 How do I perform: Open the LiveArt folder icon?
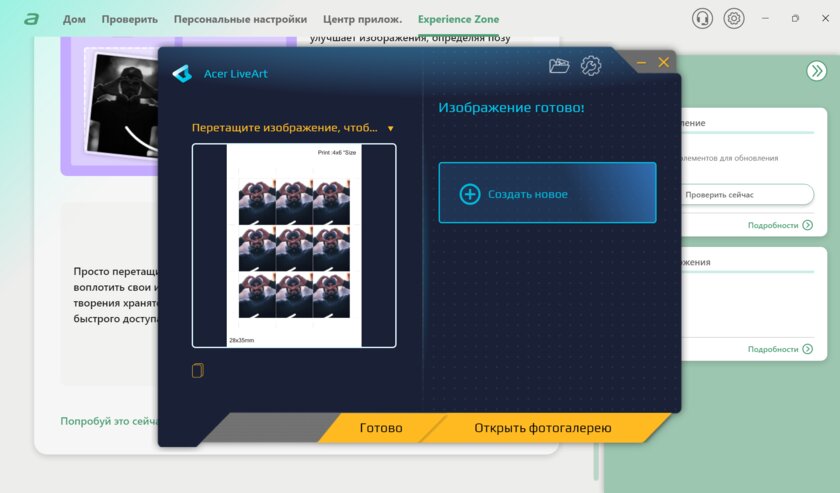coord(559,66)
